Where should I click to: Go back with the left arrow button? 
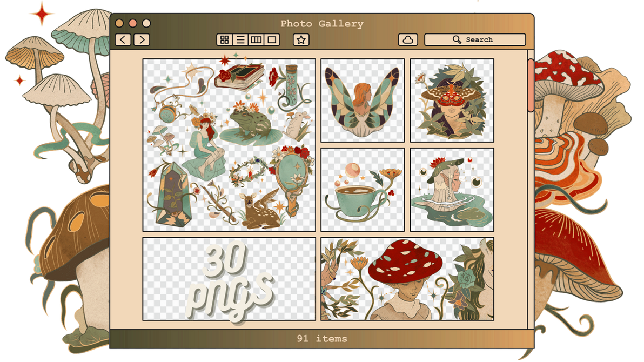[x=123, y=39]
